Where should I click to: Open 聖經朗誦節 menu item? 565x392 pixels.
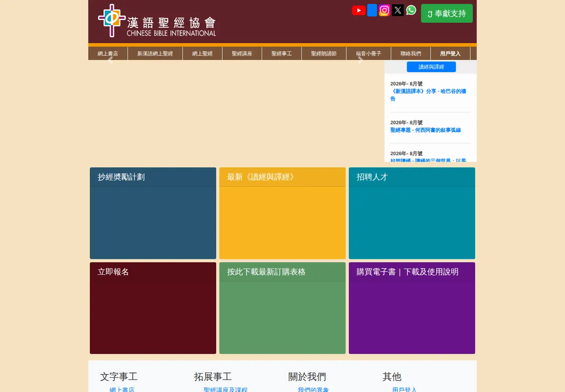(x=324, y=54)
